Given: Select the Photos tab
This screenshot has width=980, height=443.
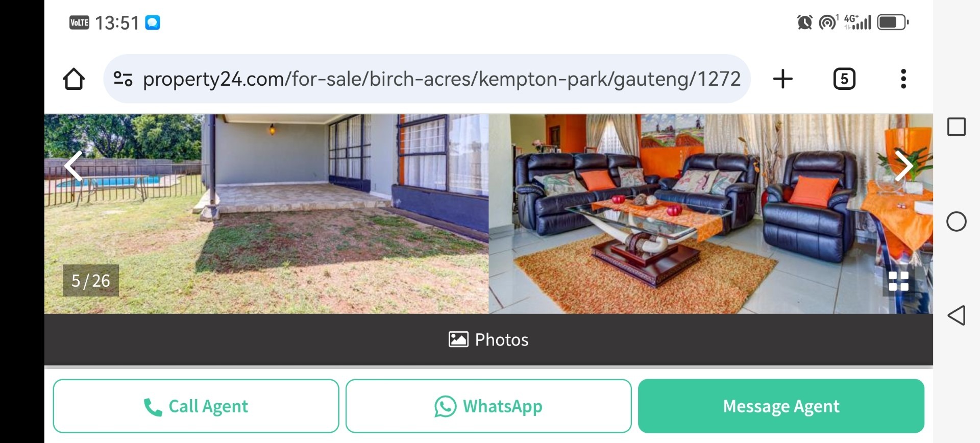Looking at the screenshot, I should (x=488, y=340).
